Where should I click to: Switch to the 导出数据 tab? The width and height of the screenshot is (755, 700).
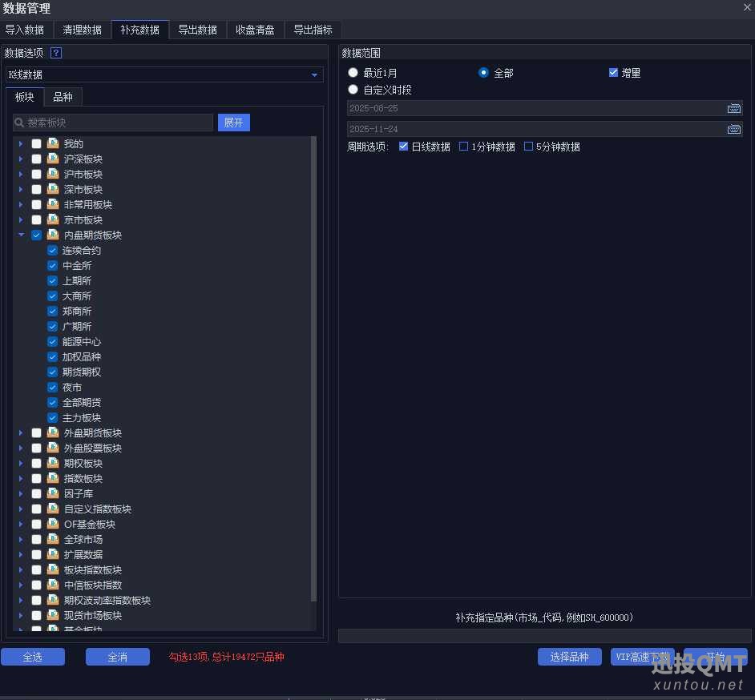[197, 30]
